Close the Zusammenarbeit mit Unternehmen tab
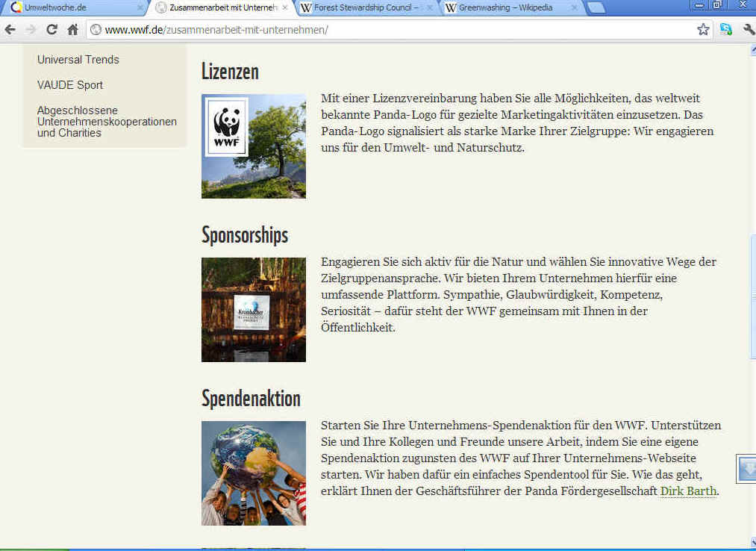This screenshot has height=551, width=756. [x=285, y=7]
